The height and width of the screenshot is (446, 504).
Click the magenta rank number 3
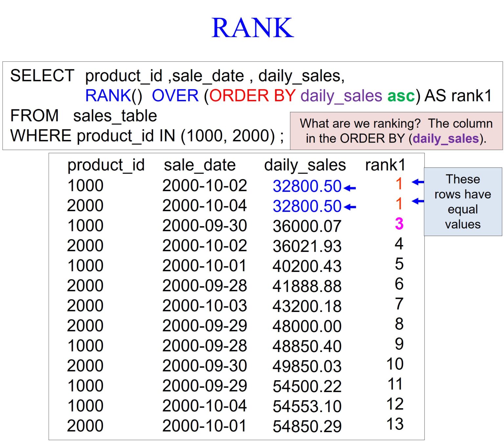tap(399, 224)
